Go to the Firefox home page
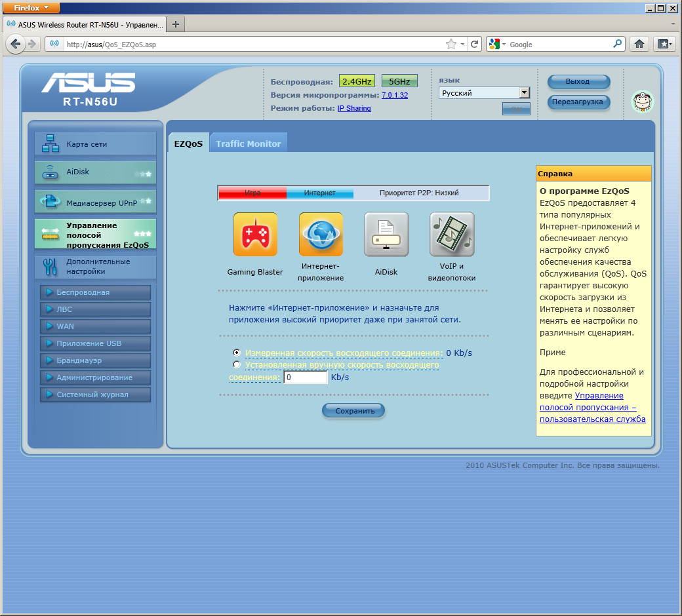The height and width of the screenshot is (616, 682). [639, 44]
